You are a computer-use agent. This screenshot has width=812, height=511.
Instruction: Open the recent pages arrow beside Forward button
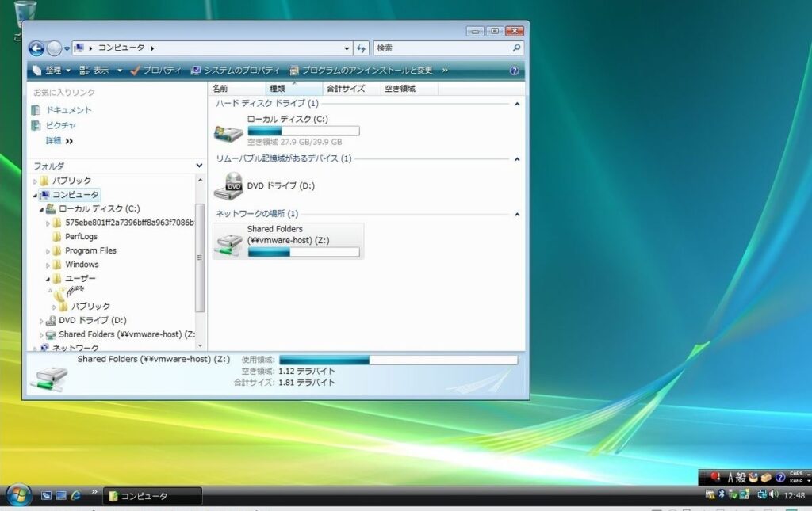click(67, 48)
